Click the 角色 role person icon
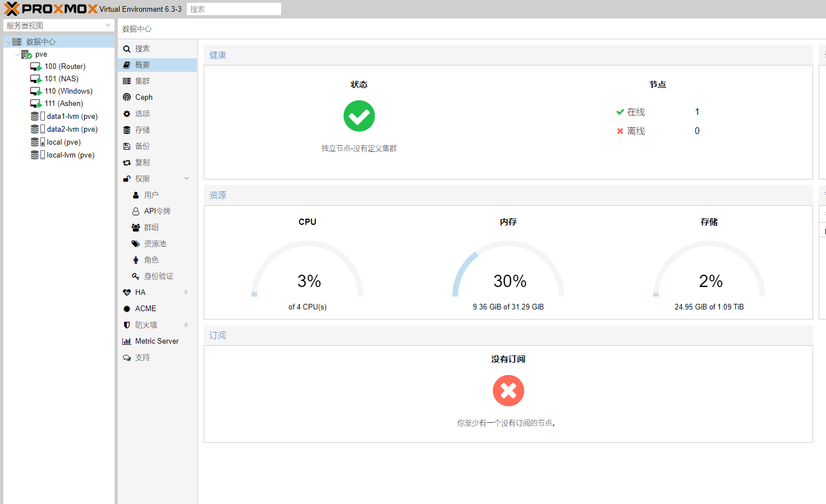This screenshot has width=826, height=504. coord(136,260)
